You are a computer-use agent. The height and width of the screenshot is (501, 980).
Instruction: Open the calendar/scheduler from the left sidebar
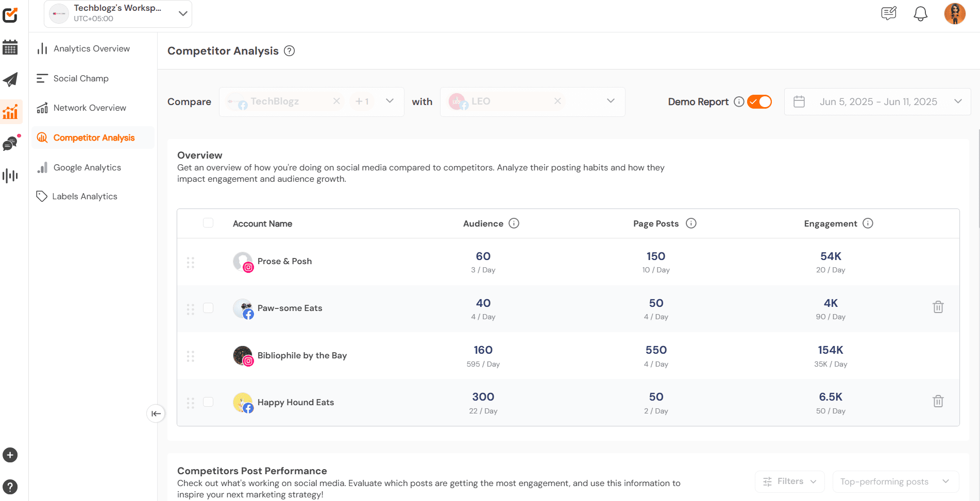pos(10,47)
